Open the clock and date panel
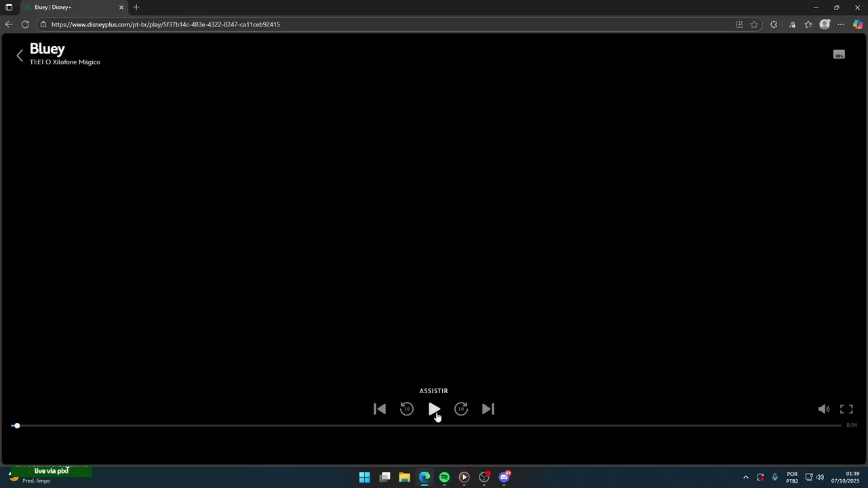 pyautogui.click(x=846, y=477)
